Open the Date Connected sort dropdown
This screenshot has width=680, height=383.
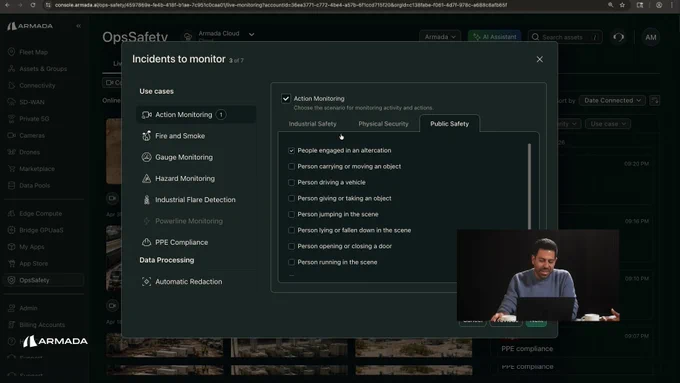(612, 100)
